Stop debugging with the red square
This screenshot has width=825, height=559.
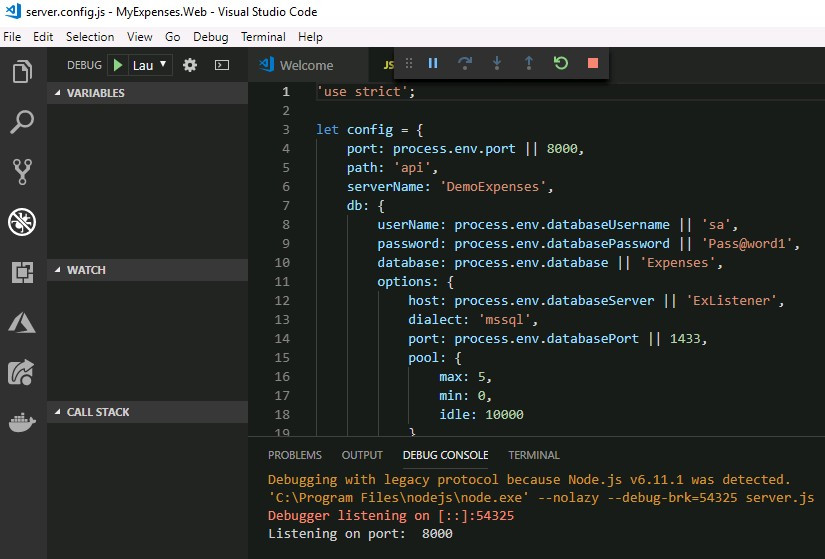click(593, 63)
